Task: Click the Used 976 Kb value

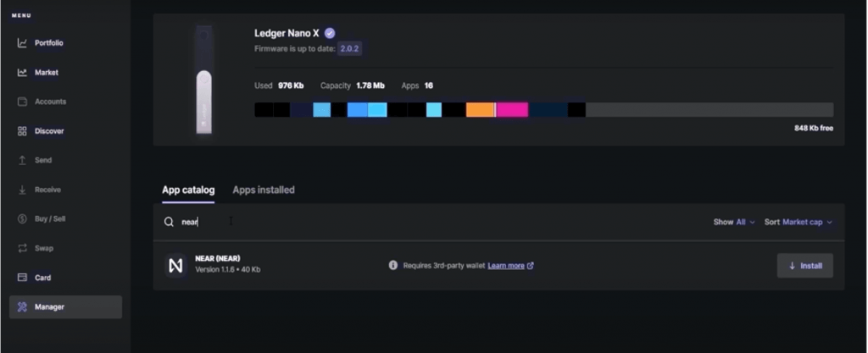Action: 291,85
